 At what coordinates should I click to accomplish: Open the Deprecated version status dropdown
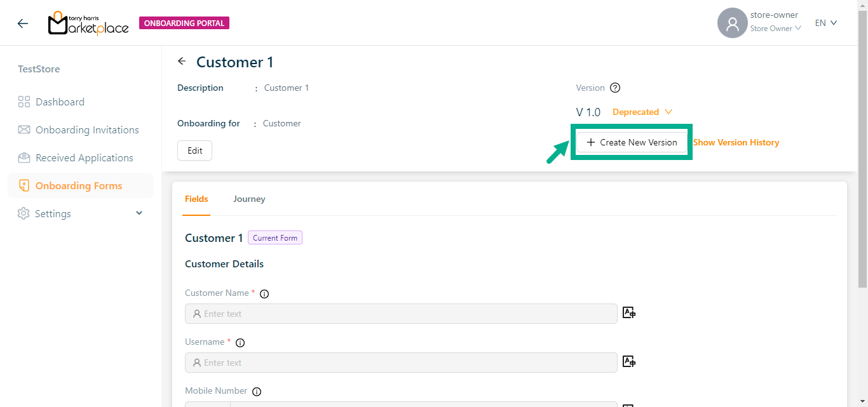coord(642,112)
